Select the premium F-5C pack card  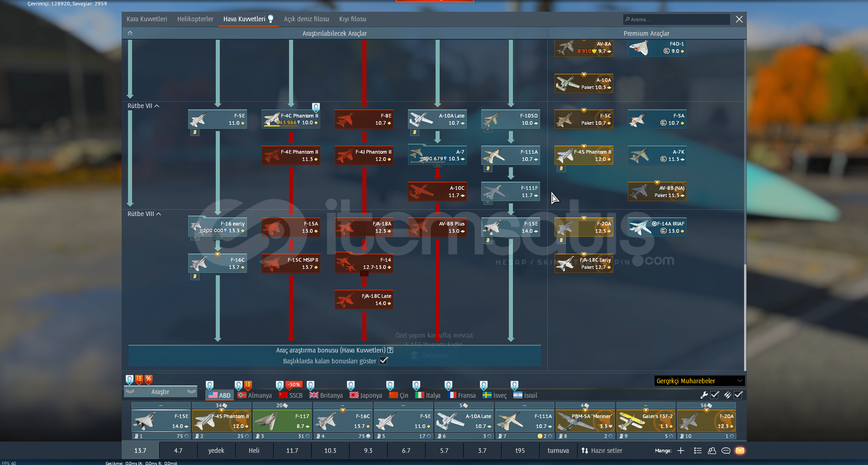point(584,119)
